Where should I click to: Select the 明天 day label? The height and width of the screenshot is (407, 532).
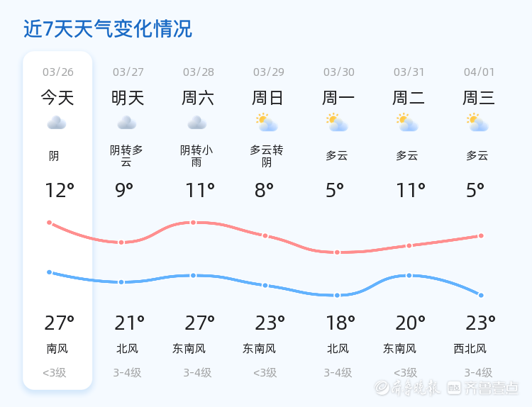point(128,98)
